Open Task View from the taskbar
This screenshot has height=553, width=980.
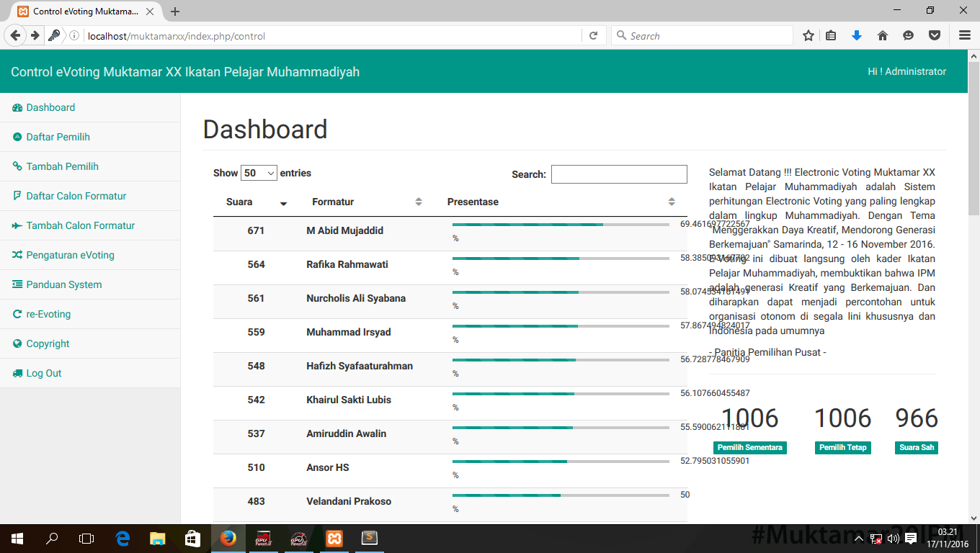(86, 538)
